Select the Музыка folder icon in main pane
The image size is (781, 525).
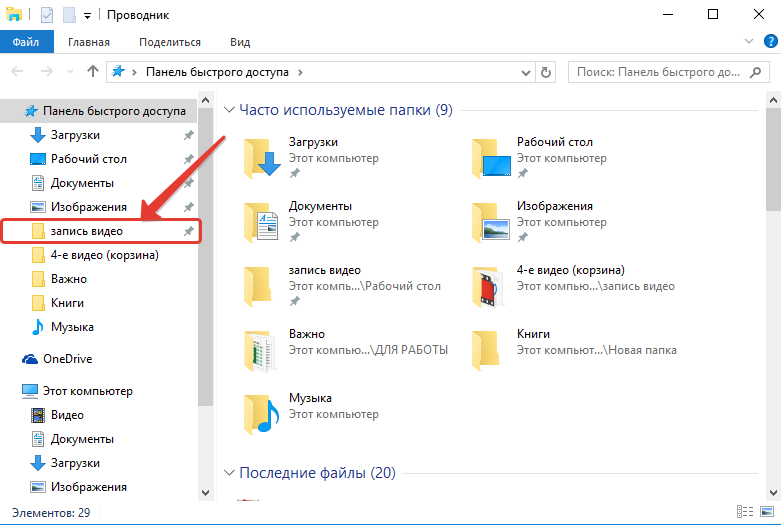262,414
